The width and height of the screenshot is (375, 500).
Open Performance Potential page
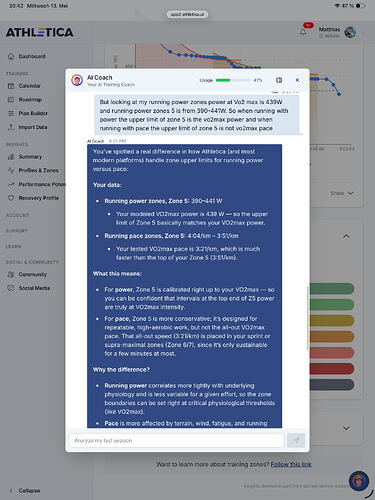pos(42,184)
